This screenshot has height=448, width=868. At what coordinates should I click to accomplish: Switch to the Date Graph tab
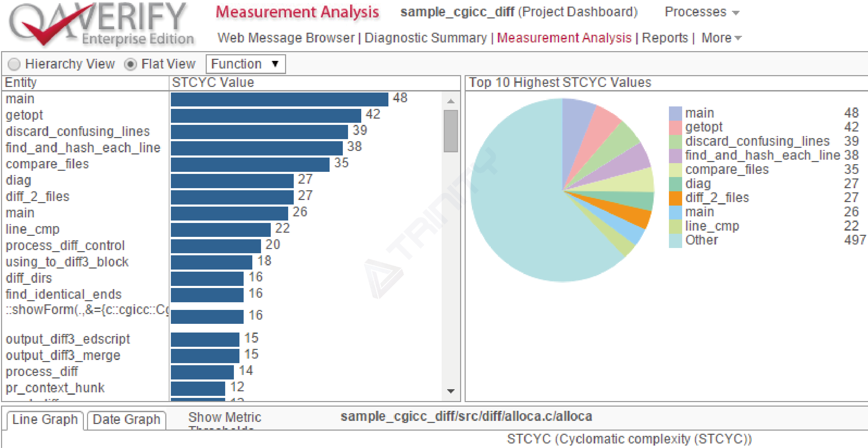coord(126,420)
